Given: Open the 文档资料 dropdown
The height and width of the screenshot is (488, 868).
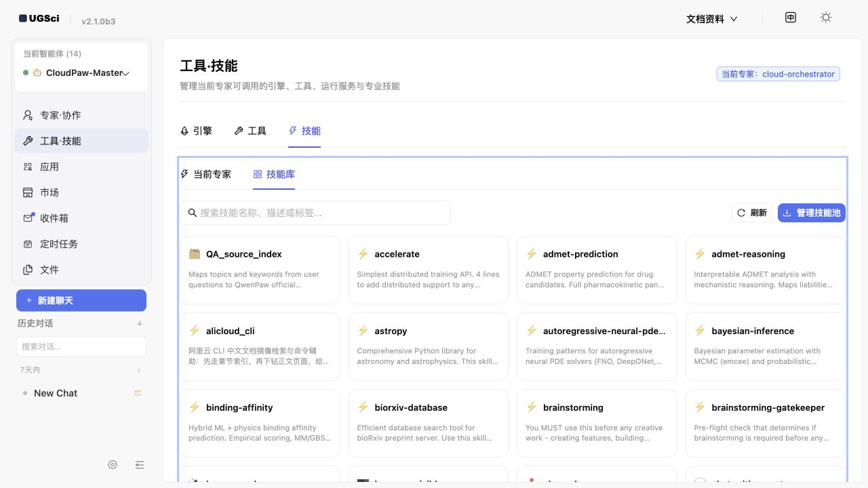Looking at the screenshot, I should pyautogui.click(x=711, y=19).
